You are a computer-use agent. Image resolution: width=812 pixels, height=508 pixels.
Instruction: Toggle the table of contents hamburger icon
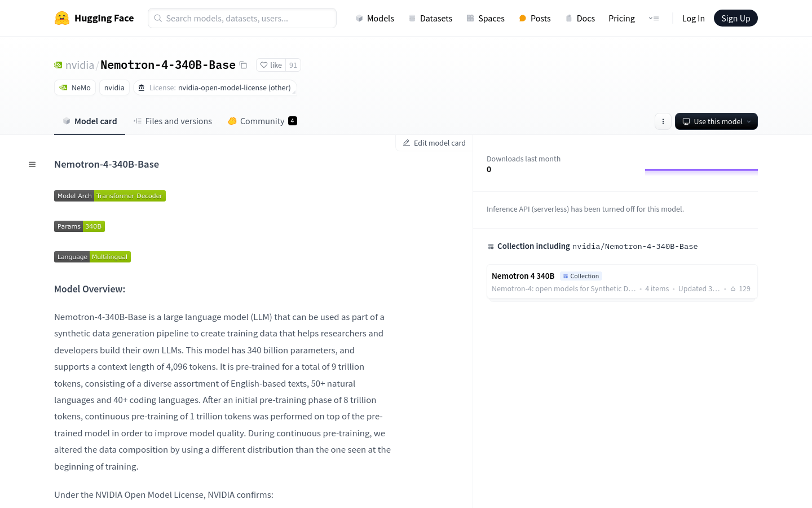[32, 164]
